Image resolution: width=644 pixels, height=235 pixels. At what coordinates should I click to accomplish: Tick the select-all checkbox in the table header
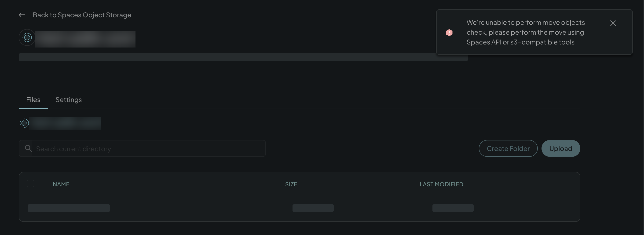(30, 184)
